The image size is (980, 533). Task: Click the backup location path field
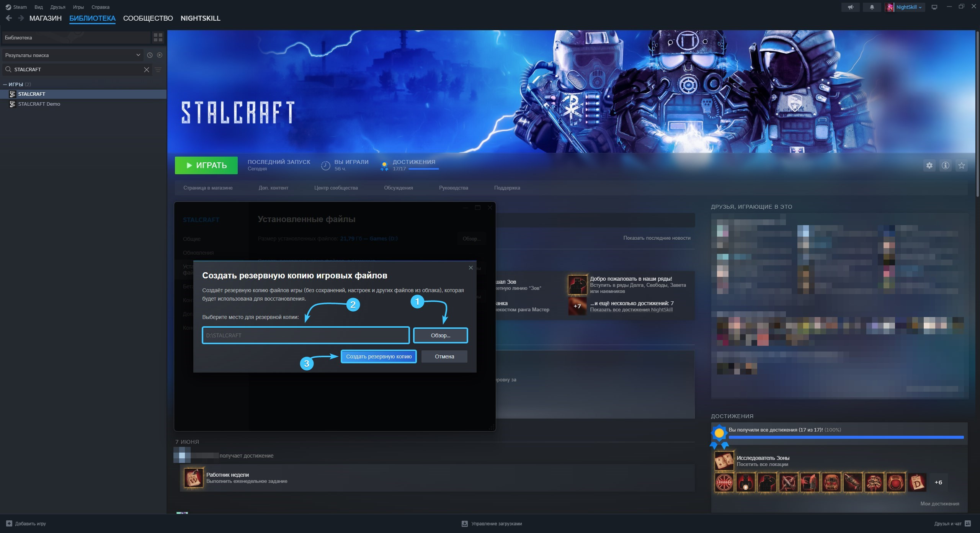point(305,335)
